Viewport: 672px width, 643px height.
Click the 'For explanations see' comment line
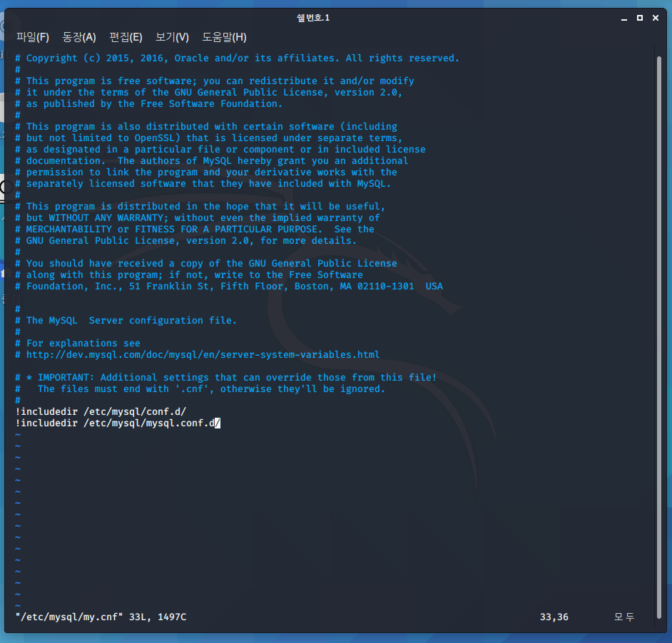78,343
